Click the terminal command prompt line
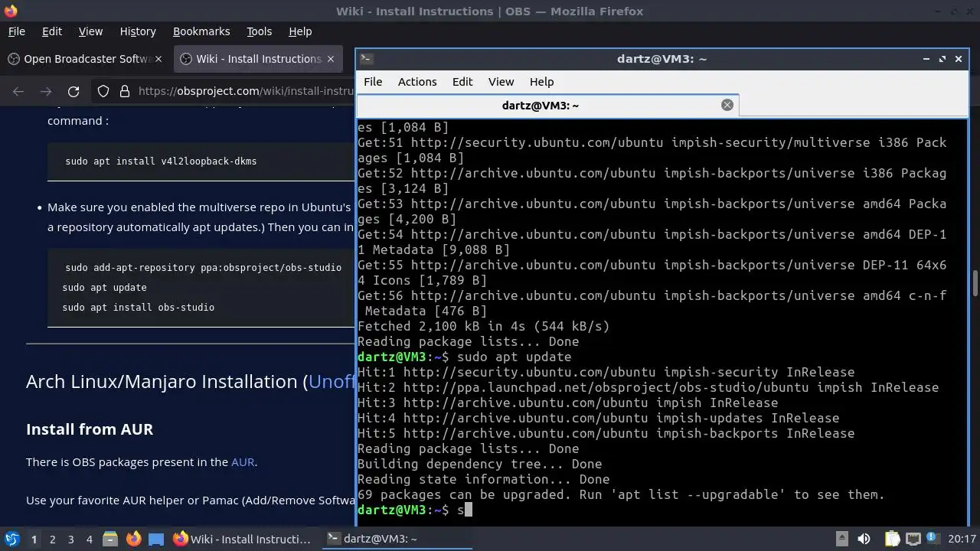The image size is (980, 551). pyautogui.click(x=415, y=510)
